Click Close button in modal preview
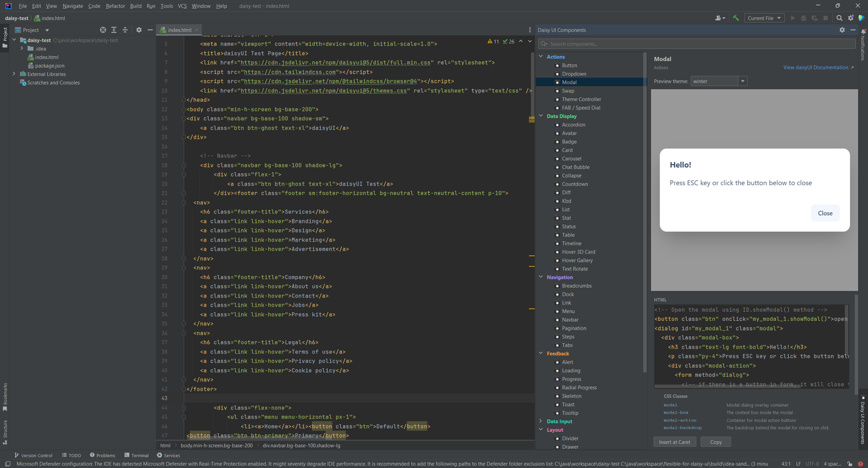This screenshot has width=868, height=468. pos(825,213)
